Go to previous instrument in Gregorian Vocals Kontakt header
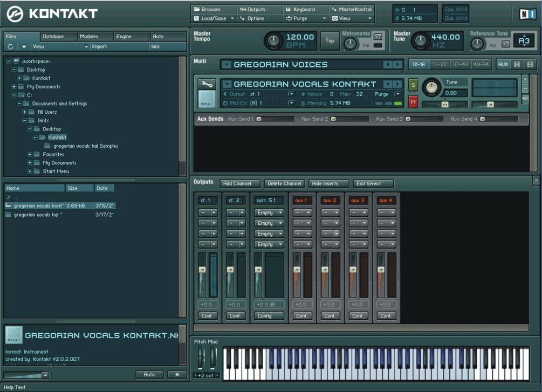Screen dimensions: 542x392 (388, 84)
